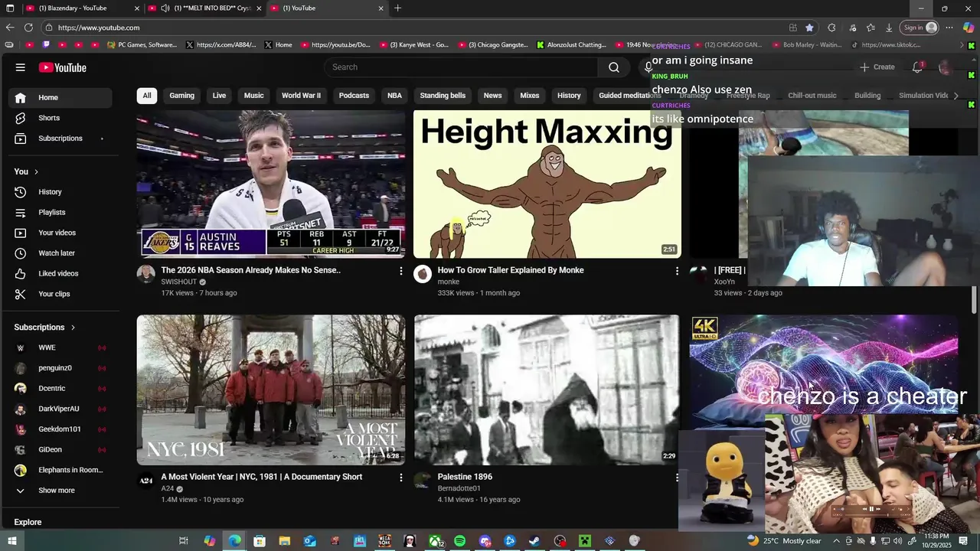The width and height of the screenshot is (980, 551).
Task: Play the Height Maxxing video thumbnail
Action: click(x=547, y=184)
